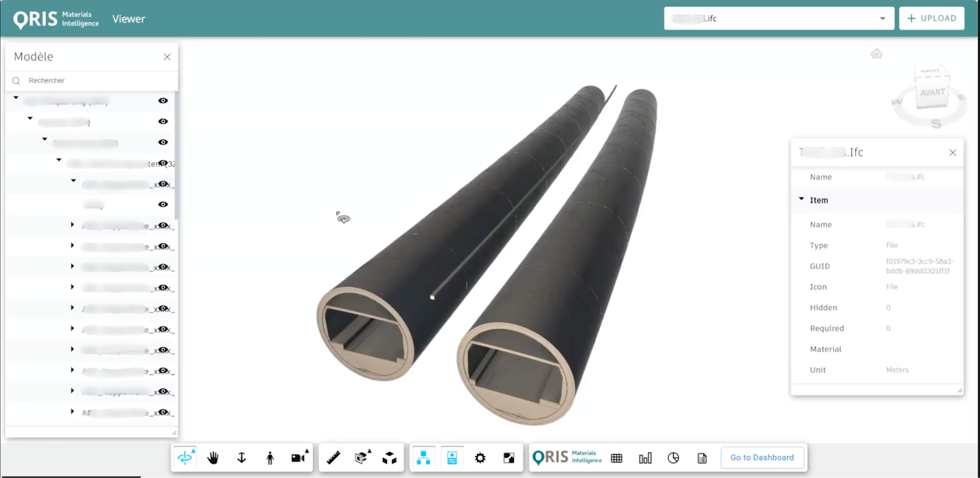Click the Viewer tab in header

129,19
